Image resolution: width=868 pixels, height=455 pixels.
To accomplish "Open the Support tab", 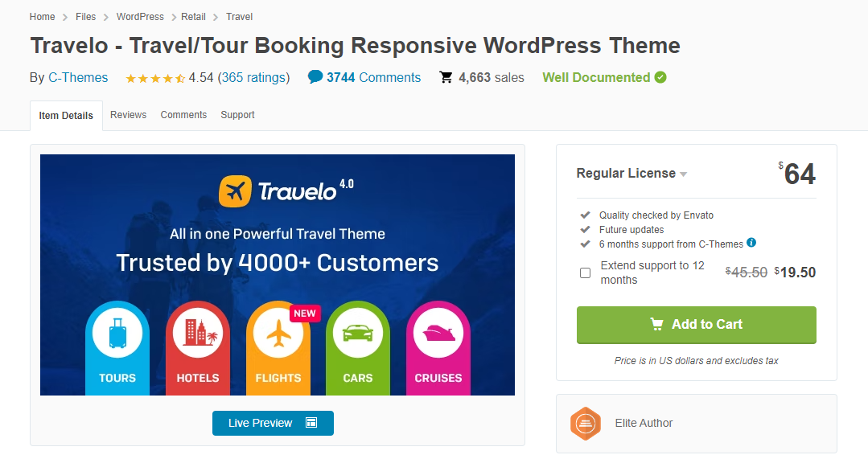I will click(x=237, y=115).
